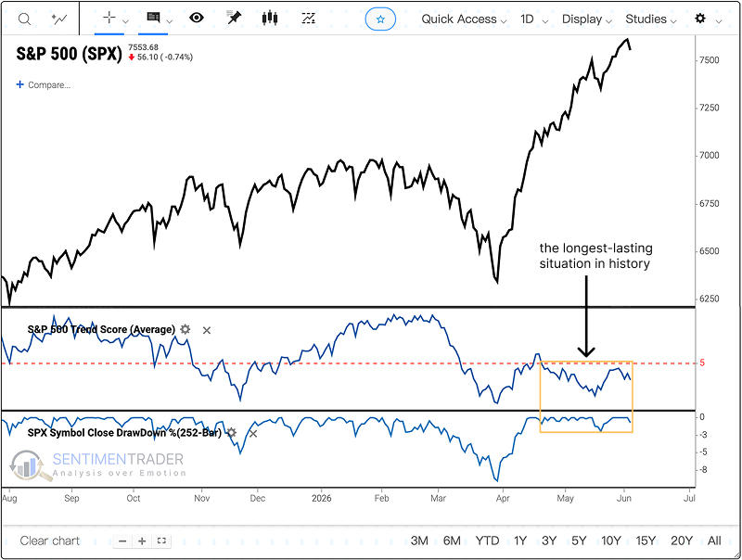Click the change value 56.10 (-0.74%)
Viewport: 742px width, 560px height.
coord(165,57)
